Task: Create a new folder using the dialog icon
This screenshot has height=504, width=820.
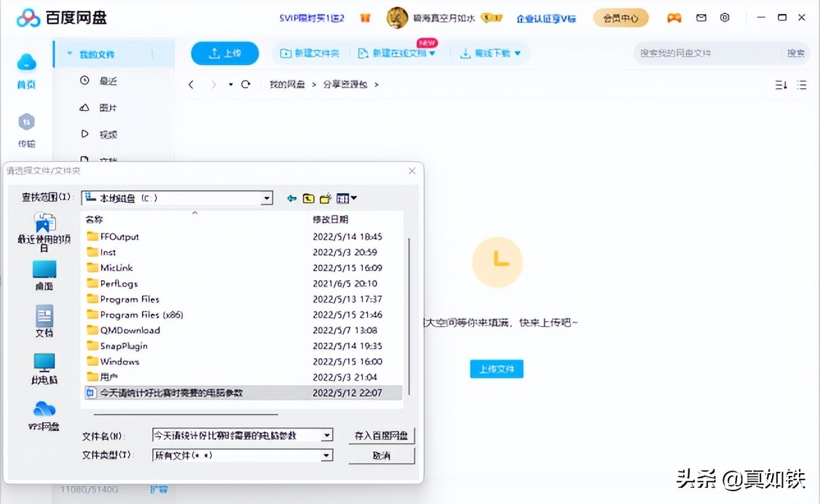Action: [325, 198]
